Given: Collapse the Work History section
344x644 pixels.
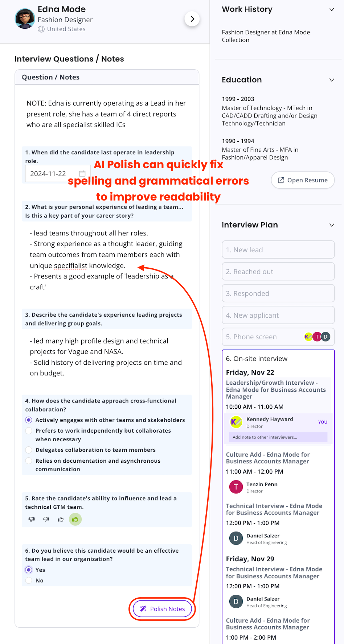Looking at the screenshot, I should pos(331,9).
